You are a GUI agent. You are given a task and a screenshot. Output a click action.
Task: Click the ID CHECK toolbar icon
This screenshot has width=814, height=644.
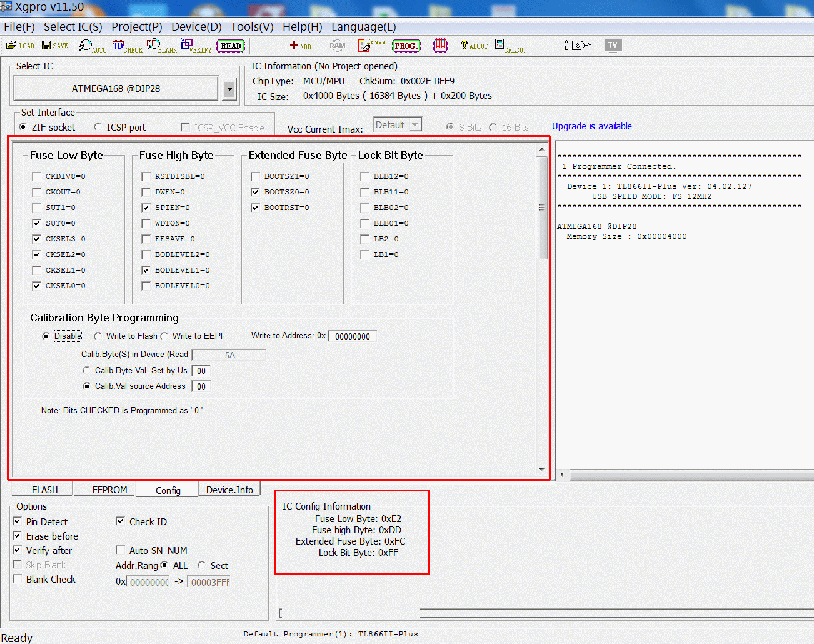click(x=128, y=46)
